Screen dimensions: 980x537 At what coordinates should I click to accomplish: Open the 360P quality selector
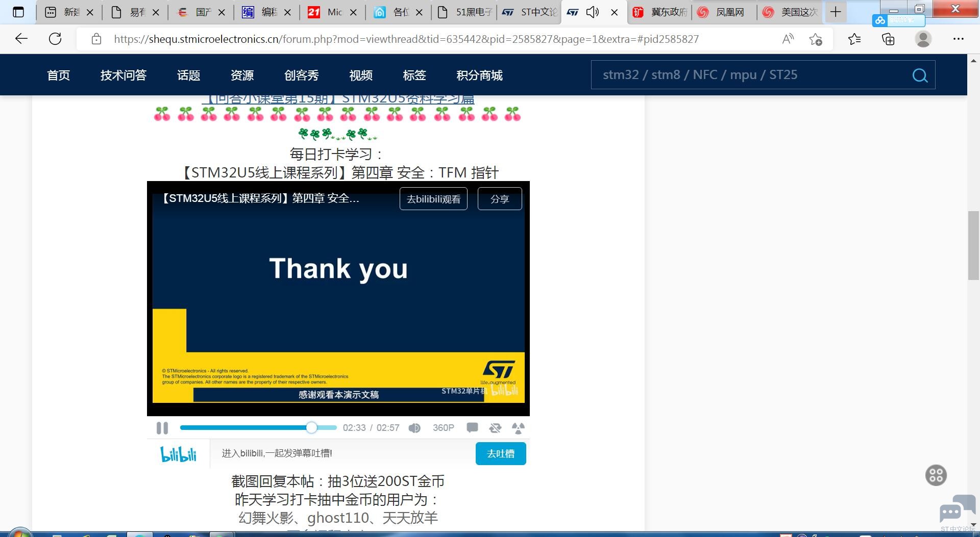click(x=443, y=428)
